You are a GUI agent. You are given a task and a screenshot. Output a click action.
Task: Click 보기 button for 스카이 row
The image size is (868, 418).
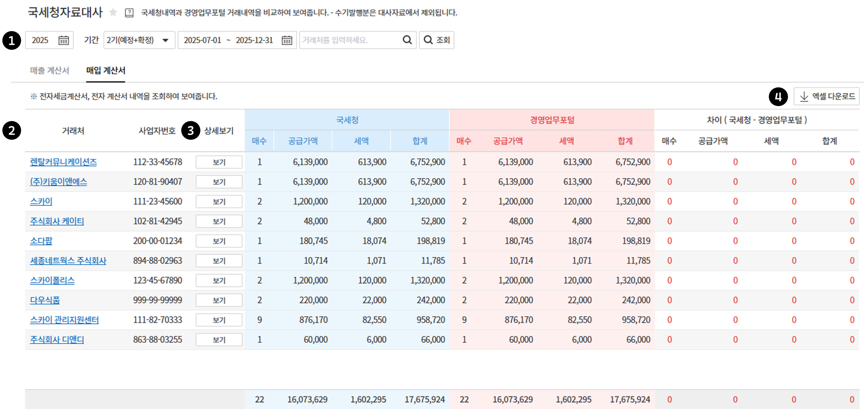coord(219,202)
